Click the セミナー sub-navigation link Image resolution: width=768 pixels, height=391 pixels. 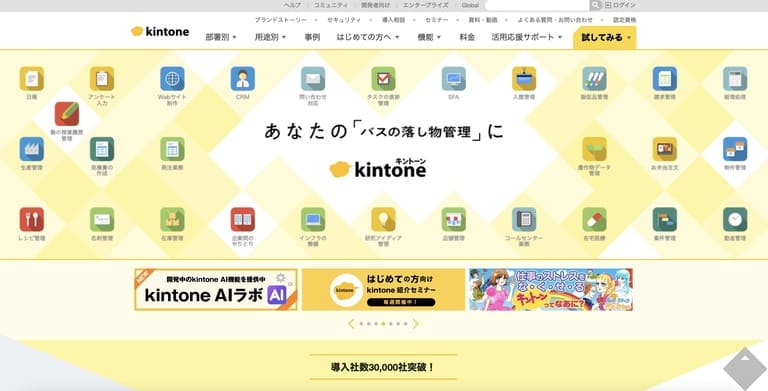436,20
